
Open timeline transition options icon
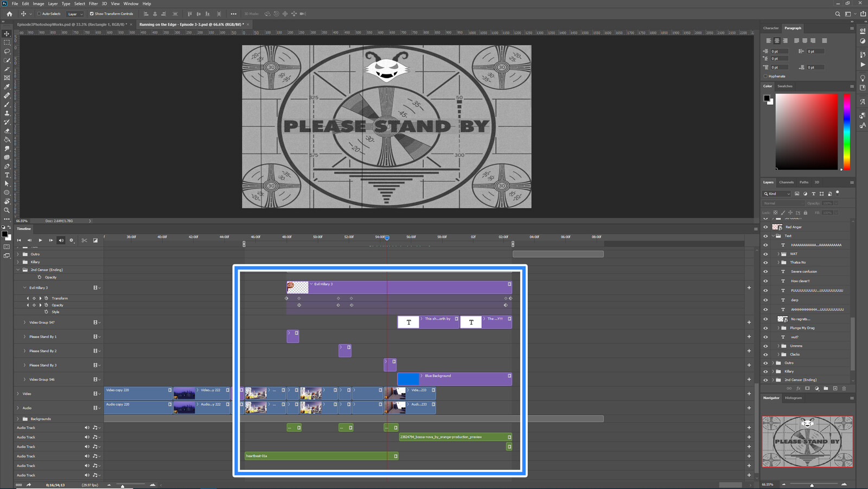point(95,240)
